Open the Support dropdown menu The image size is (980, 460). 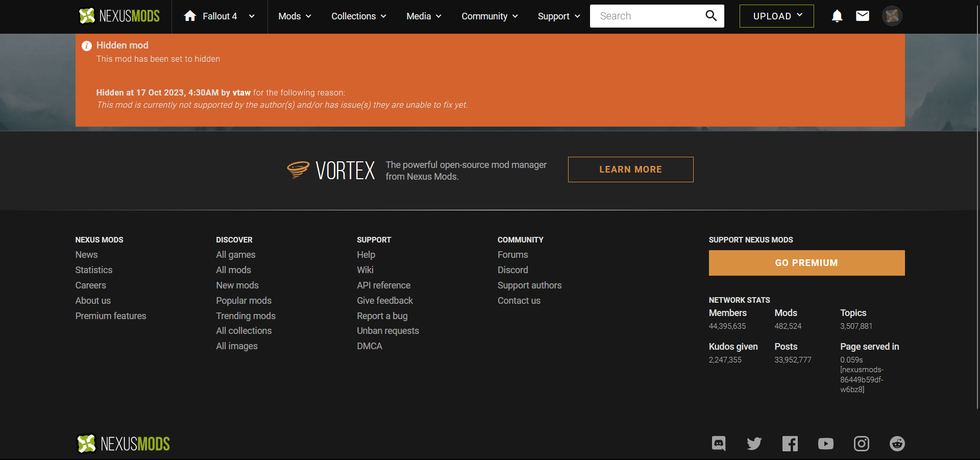[559, 16]
